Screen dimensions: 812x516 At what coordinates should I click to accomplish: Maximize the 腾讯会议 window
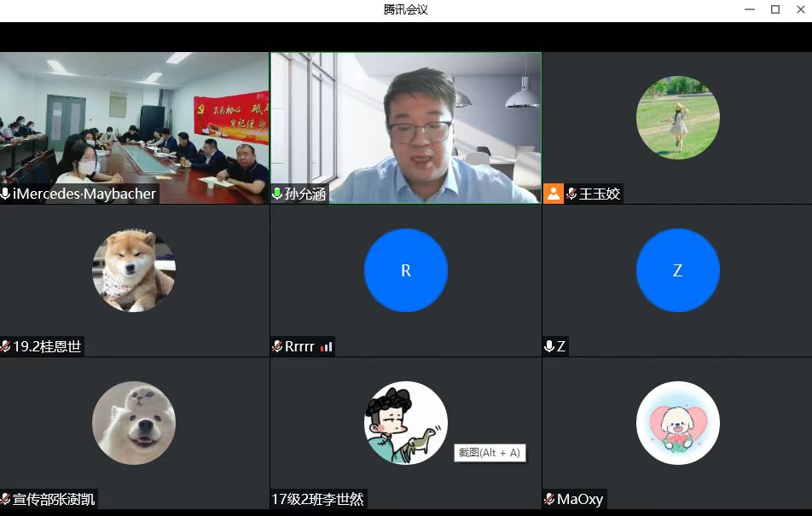pyautogui.click(x=775, y=9)
